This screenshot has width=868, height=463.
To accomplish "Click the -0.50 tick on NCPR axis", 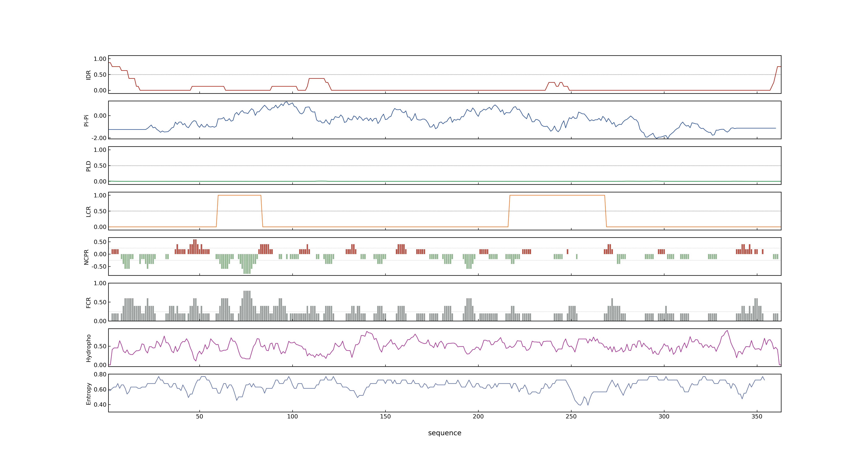I will tap(99, 267).
